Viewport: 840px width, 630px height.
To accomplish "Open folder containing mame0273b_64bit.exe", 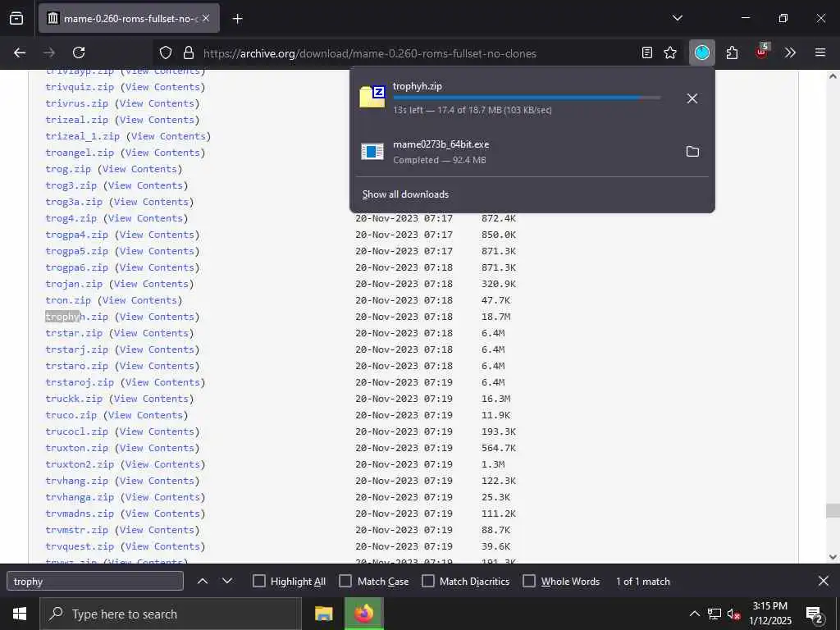I will [692, 152].
